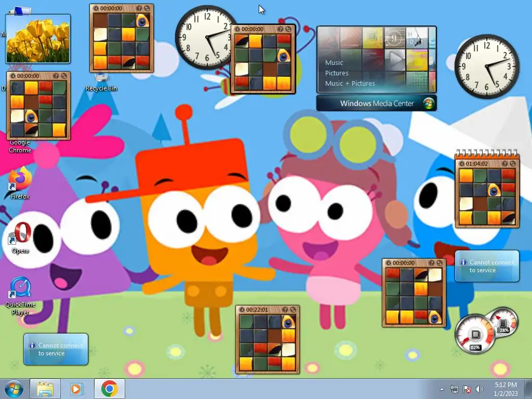This screenshot has width=532, height=399.
Task: Click question mark on puzzle beside CPU meter
Action: coord(432,263)
